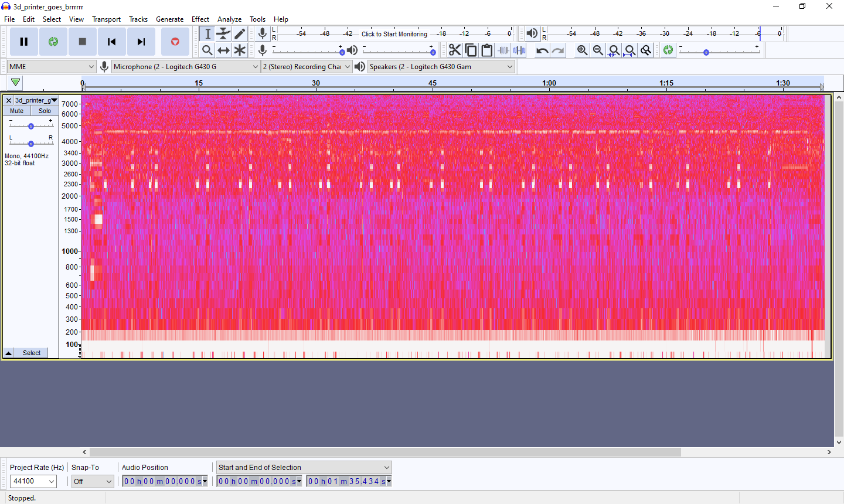
Task: Collapse the track with the up-arrow button
Action: [8, 353]
